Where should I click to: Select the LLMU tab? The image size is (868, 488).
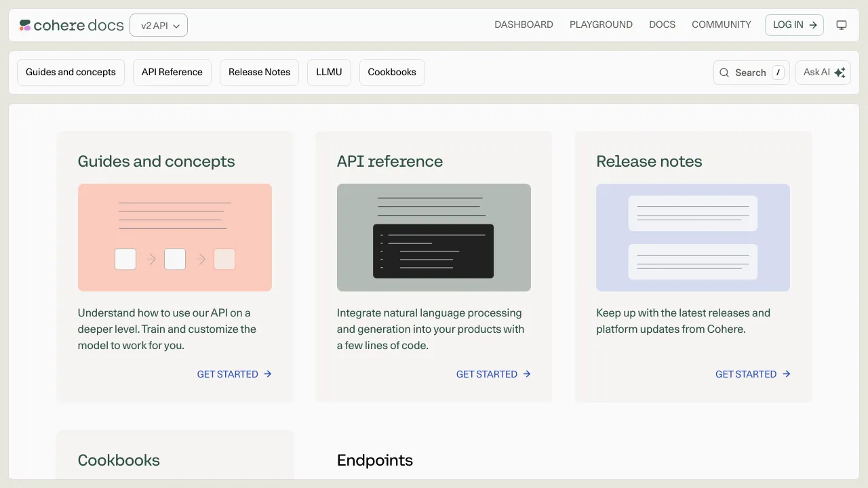(x=329, y=73)
